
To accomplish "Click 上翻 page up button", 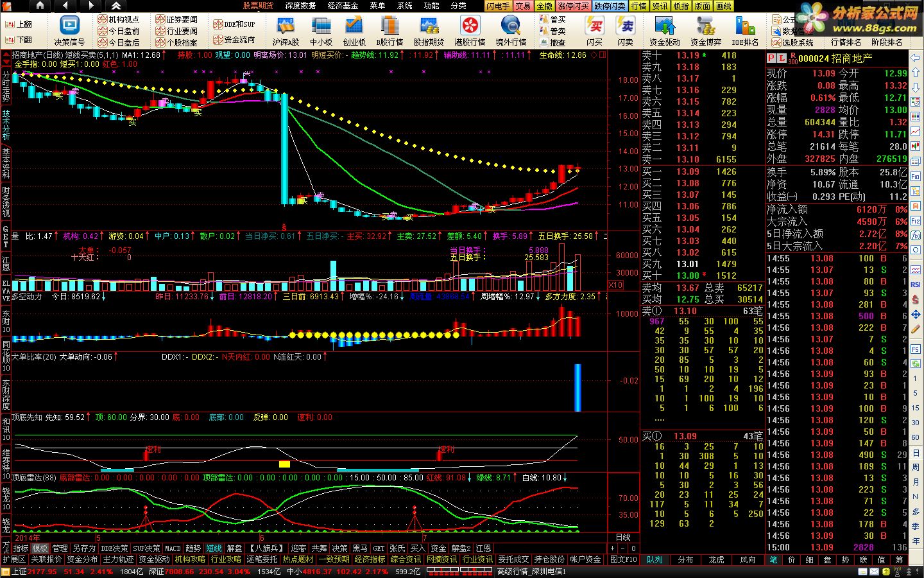I will click(19, 24).
